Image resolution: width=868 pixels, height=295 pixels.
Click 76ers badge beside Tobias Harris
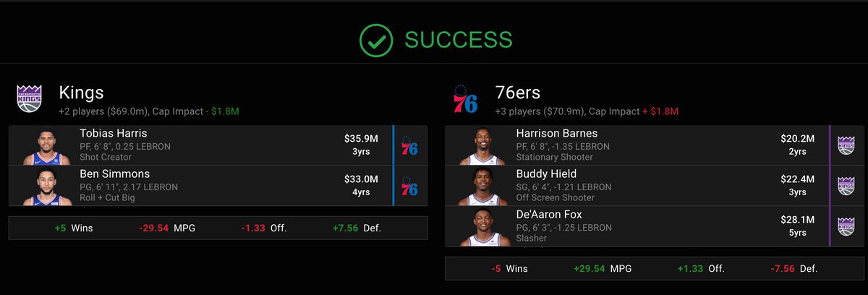409,145
